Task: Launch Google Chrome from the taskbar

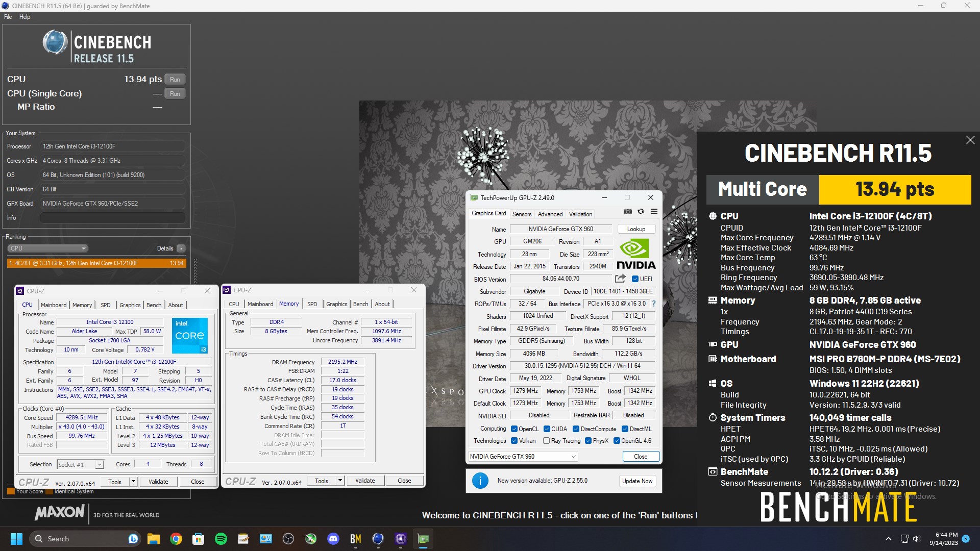Action: click(176, 539)
